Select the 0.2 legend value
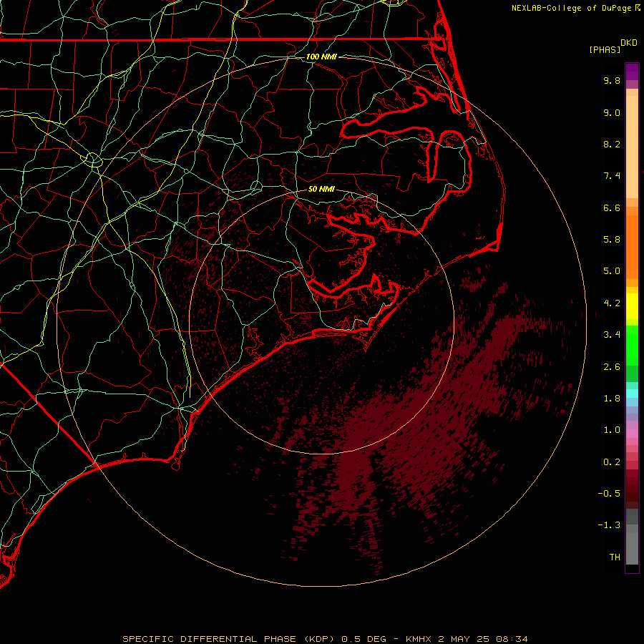Screen dimensions: 644x644 click(612, 462)
